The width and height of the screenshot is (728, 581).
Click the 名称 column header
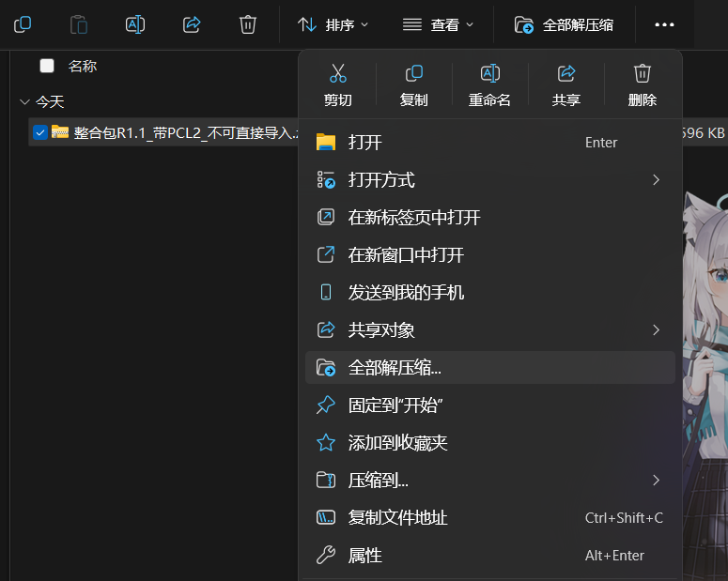click(x=83, y=66)
